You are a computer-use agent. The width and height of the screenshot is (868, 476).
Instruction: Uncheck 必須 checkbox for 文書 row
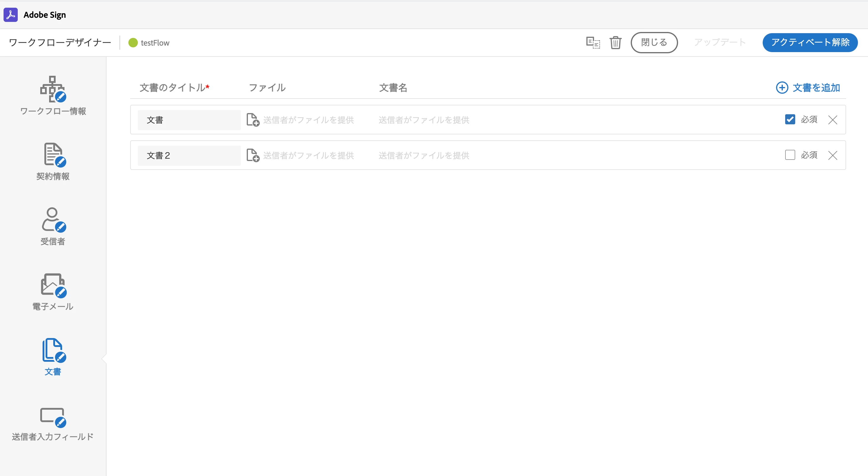pyautogui.click(x=790, y=119)
